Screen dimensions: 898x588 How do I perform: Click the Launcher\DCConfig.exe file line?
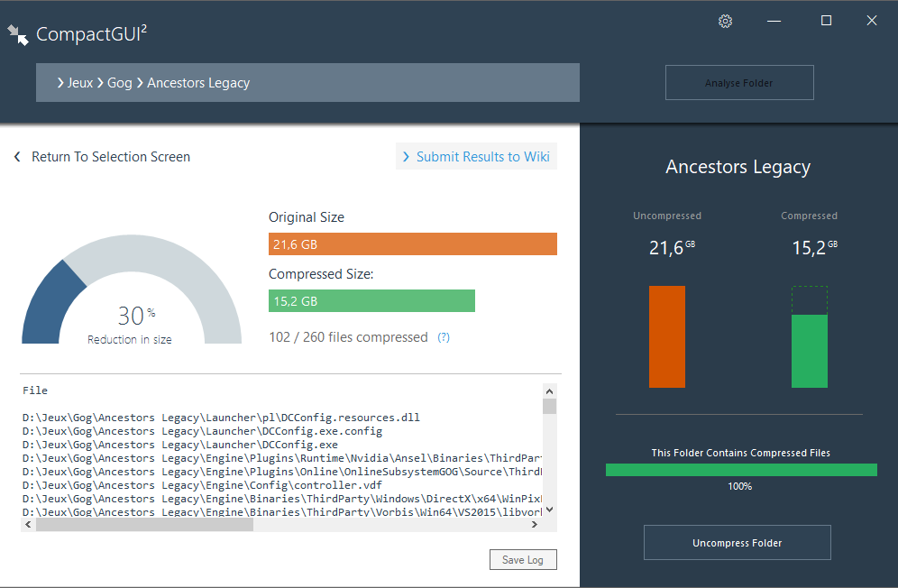point(179,445)
